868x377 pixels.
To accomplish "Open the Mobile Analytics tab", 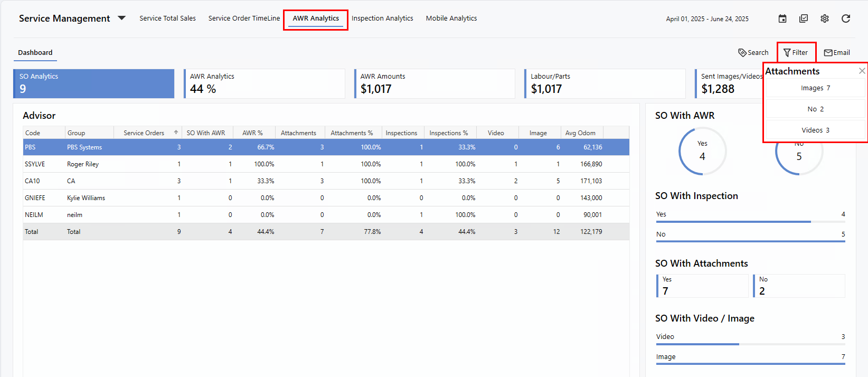I will point(451,18).
